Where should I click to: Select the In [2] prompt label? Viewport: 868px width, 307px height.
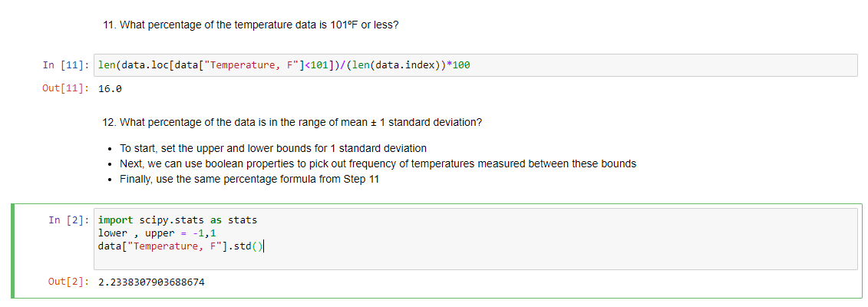point(68,220)
